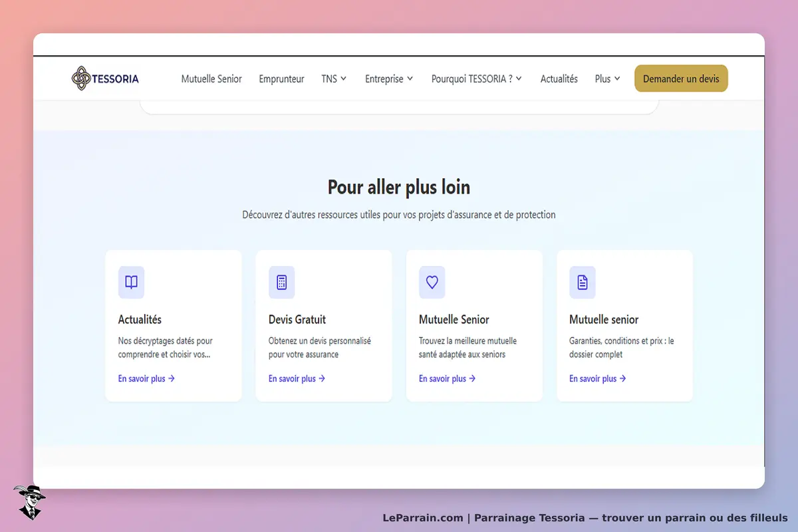The image size is (798, 532).
Task: Click the Demander un devis button
Action: pos(681,78)
